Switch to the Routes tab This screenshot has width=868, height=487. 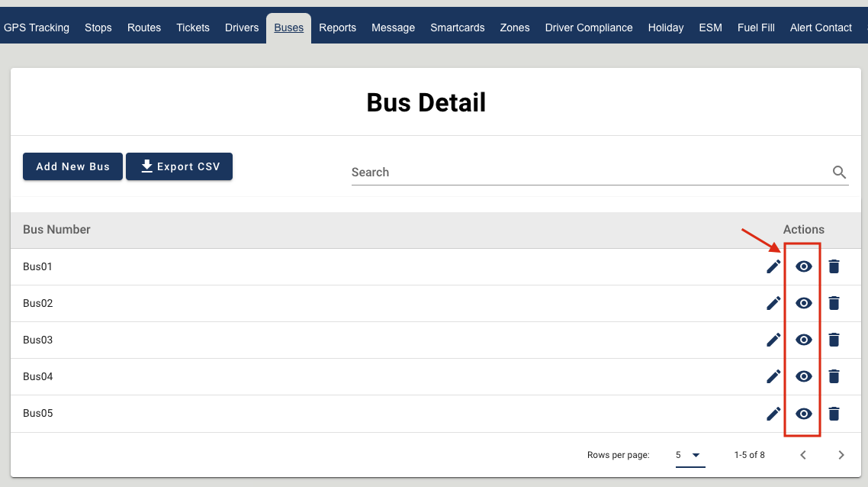click(144, 27)
